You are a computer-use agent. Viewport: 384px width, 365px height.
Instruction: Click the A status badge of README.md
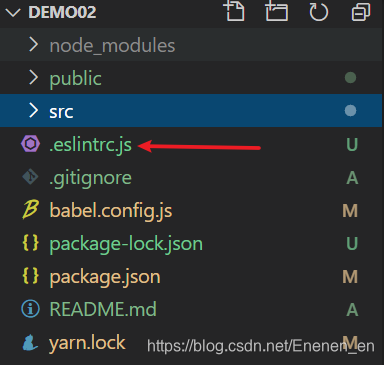(x=352, y=310)
